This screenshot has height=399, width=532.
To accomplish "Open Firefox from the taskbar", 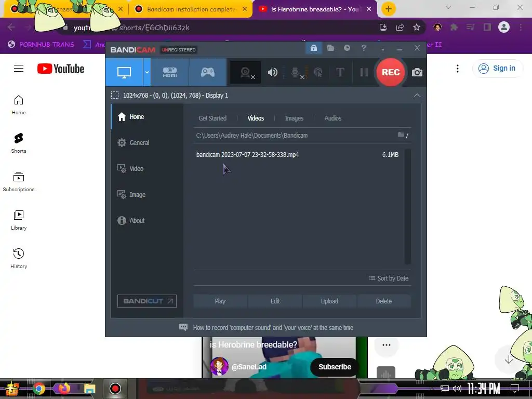I will pos(64,389).
